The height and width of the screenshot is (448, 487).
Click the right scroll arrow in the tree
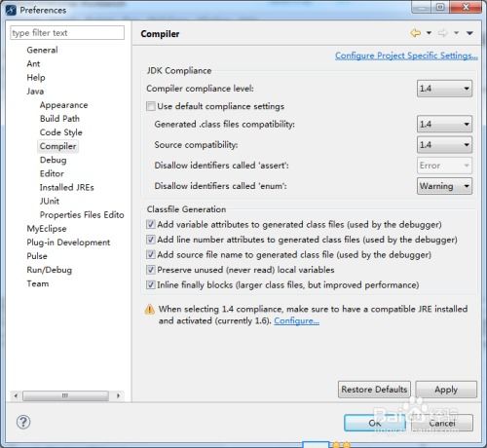point(118,395)
